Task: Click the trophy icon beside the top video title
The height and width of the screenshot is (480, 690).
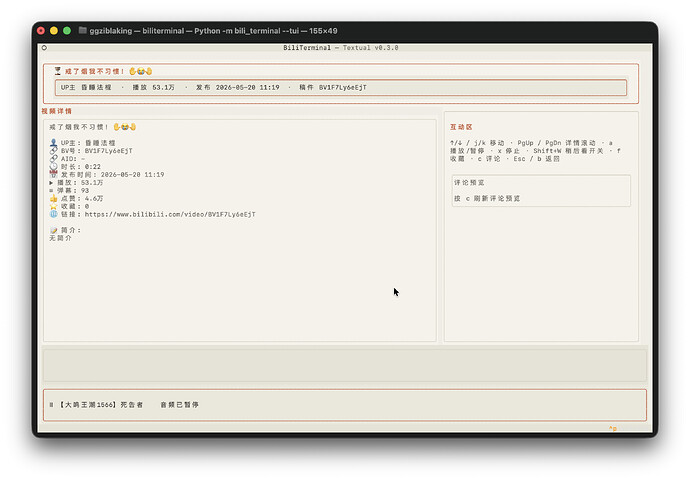Action: pos(58,71)
